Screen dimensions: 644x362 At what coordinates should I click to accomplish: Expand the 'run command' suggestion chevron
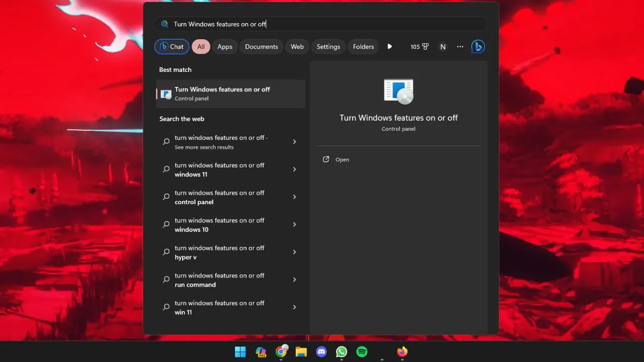294,280
